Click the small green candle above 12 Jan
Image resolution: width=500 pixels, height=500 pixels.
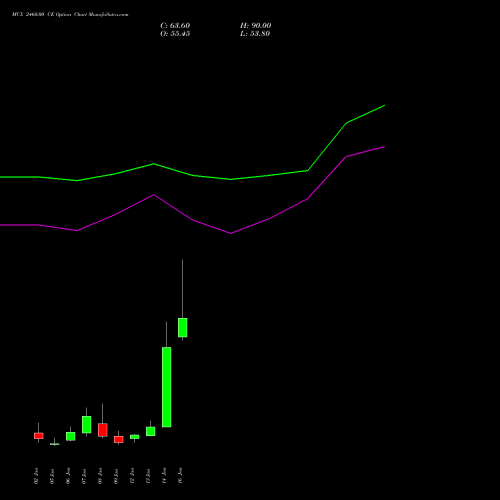point(135,437)
